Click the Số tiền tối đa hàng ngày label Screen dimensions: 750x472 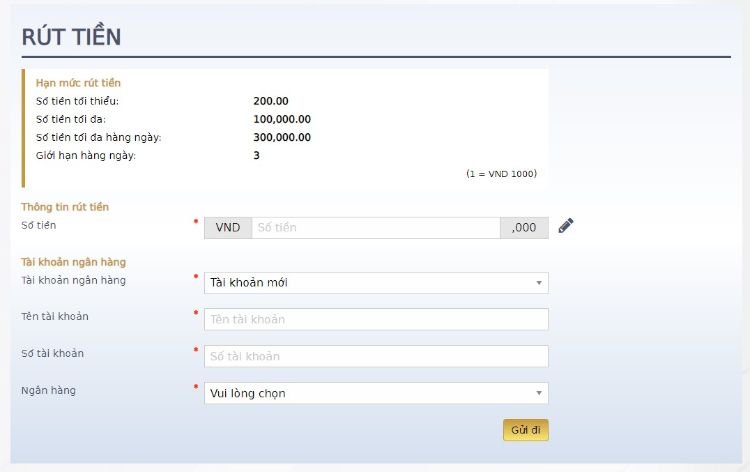[98, 137]
